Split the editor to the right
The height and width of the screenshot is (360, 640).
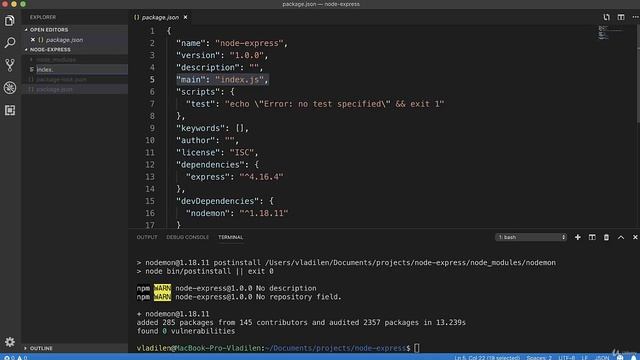[621, 17]
